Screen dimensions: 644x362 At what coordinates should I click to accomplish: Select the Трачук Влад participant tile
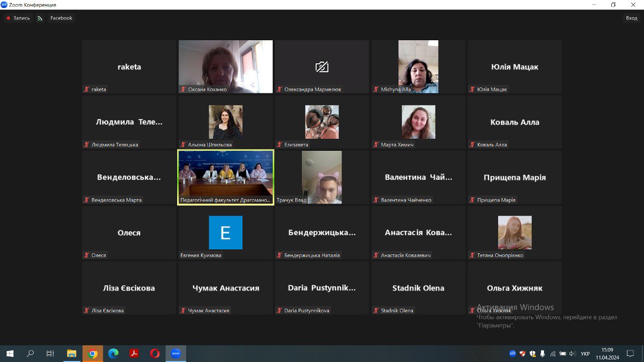click(x=321, y=177)
